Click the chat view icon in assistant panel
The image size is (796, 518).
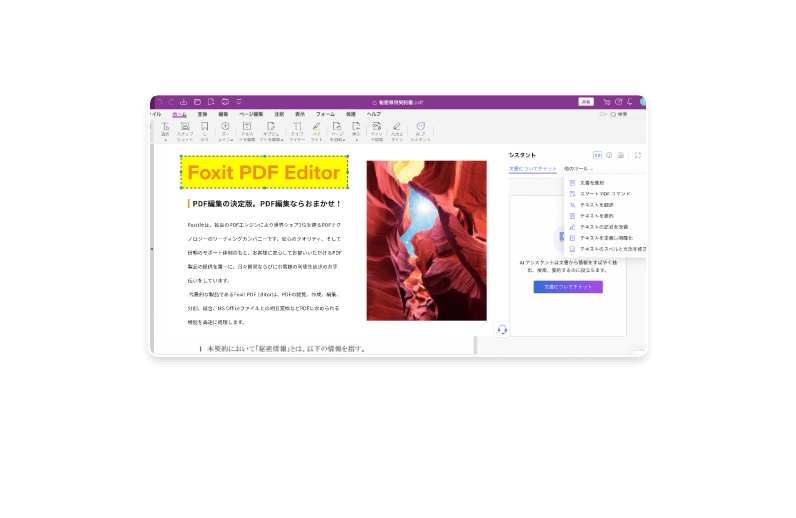pos(598,155)
